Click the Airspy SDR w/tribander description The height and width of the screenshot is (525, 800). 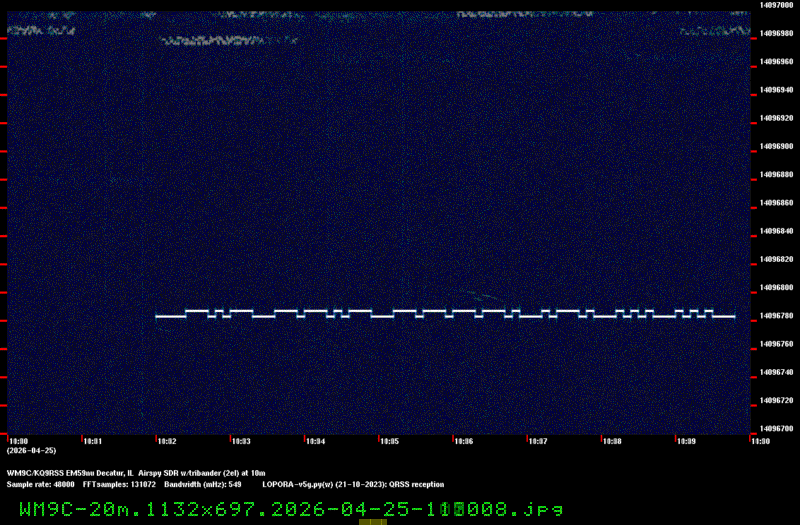202,473
